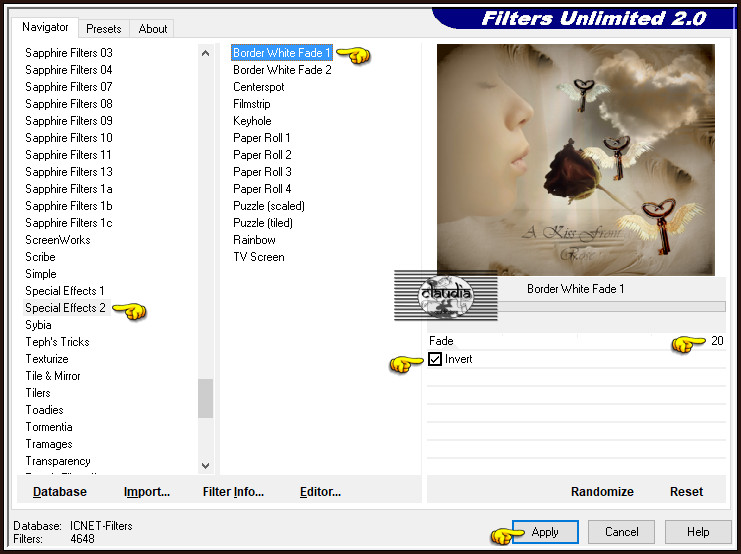Select Sapphire Filters 13 category

[x=69, y=172]
